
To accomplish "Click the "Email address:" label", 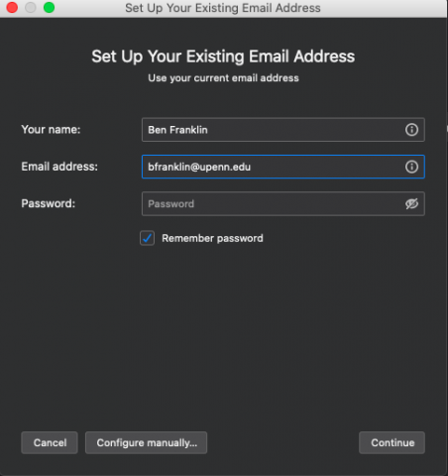I will coord(59,167).
